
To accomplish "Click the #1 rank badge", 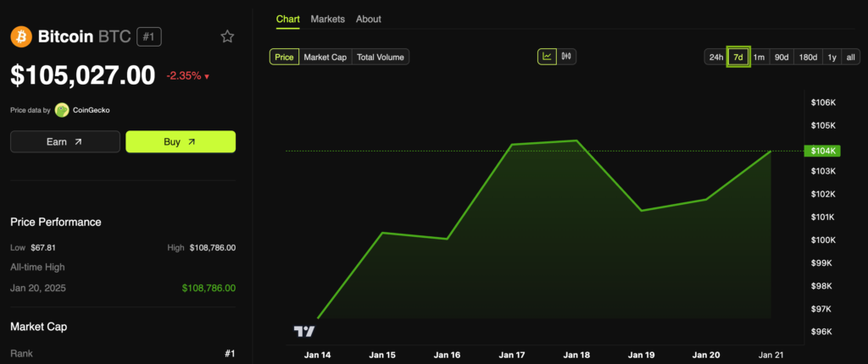I will pyautogui.click(x=149, y=37).
